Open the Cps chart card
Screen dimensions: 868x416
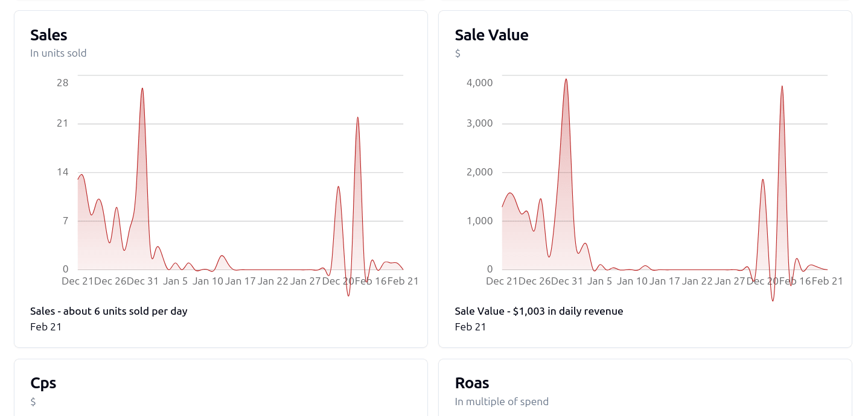pyautogui.click(x=43, y=382)
